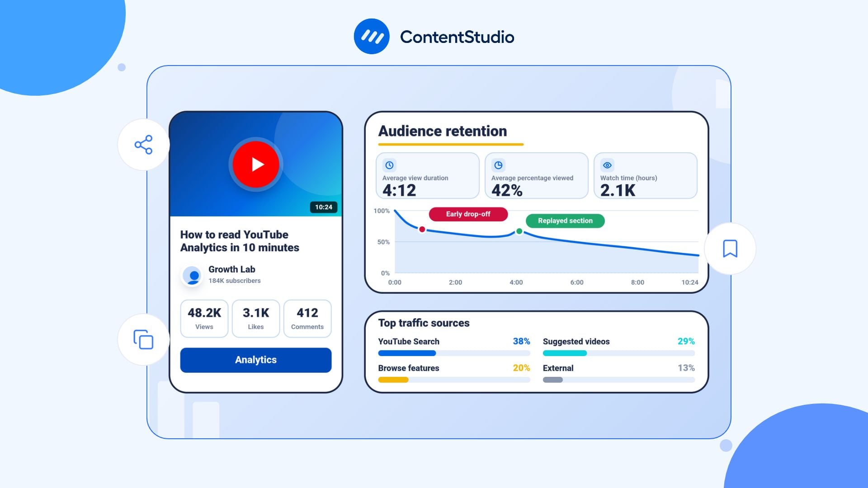Image resolution: width=868 pixels, height=488 pixels.
Task: Click the Growth Lab channel avatar
Action: [192, 275]
